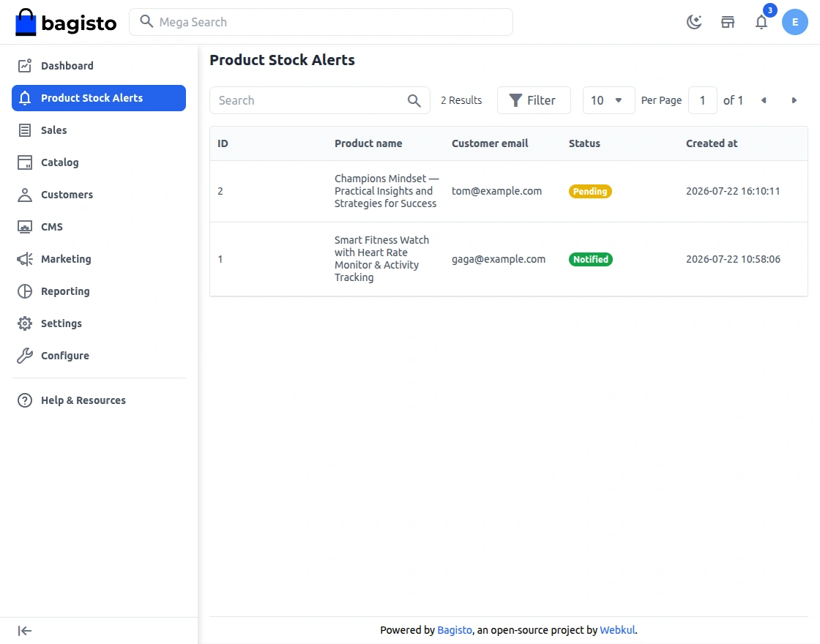The width and height of the screenshot is (820, 644).
Task: Open the Marketing menu label
Action: 66,259
